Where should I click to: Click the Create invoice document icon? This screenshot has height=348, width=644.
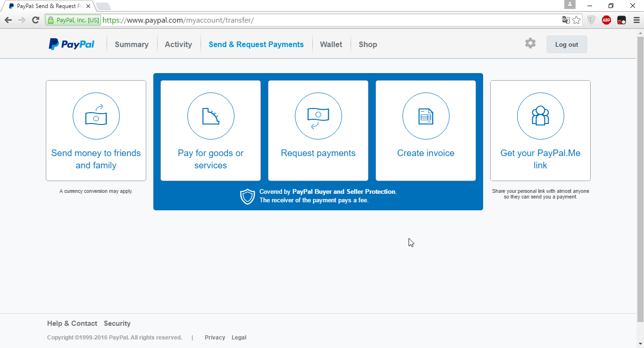425,116
